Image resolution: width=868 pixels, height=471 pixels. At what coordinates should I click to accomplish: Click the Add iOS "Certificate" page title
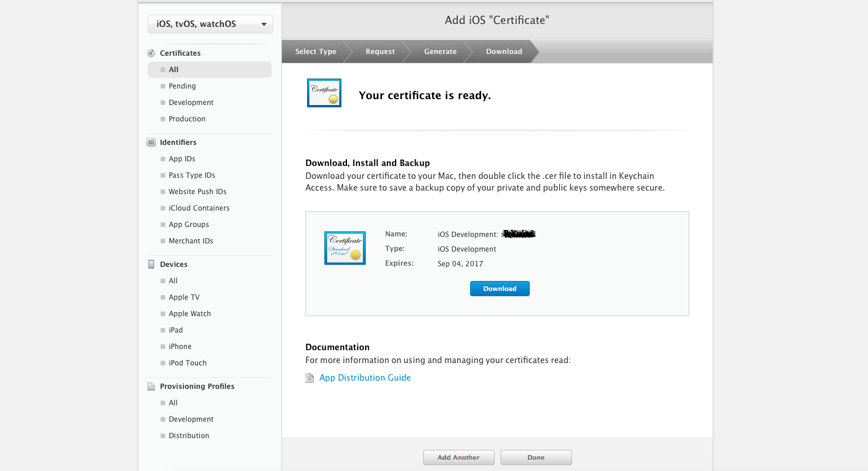[497, 21]
